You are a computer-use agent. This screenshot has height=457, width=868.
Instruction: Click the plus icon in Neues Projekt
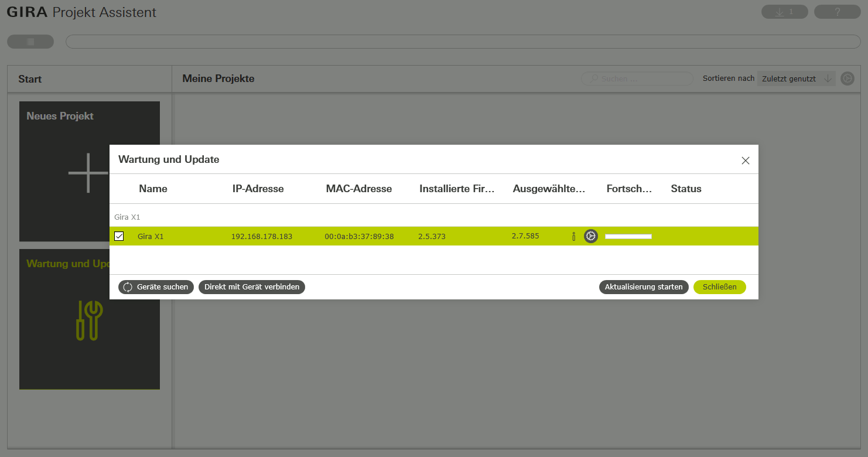point(88,173)
